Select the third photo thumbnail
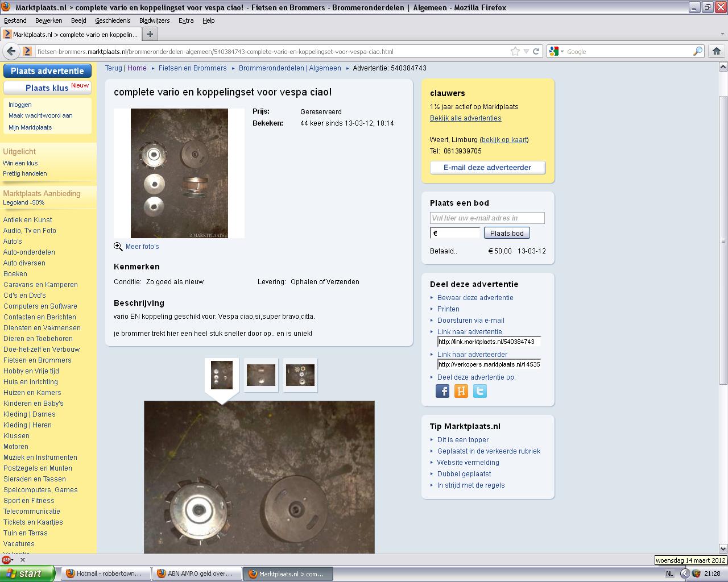The height and width of the screenshot is (582, 728). coord(300,375)
